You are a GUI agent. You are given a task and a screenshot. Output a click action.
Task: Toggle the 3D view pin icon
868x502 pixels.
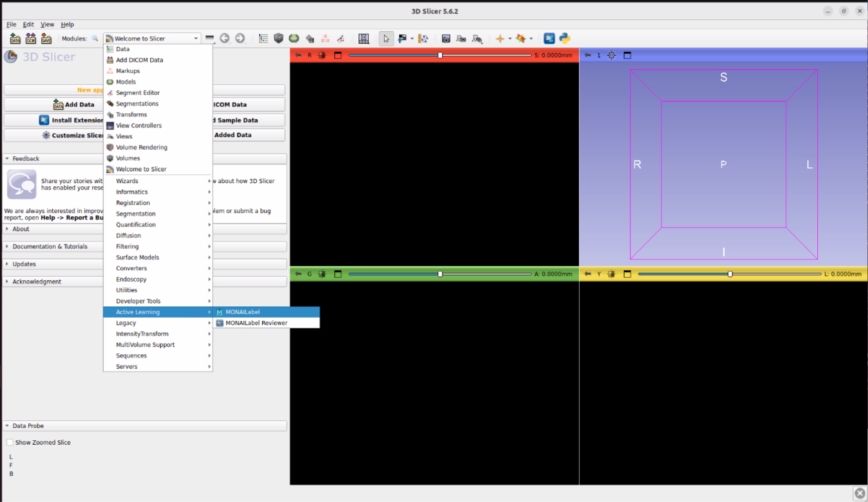pos(588,55)
